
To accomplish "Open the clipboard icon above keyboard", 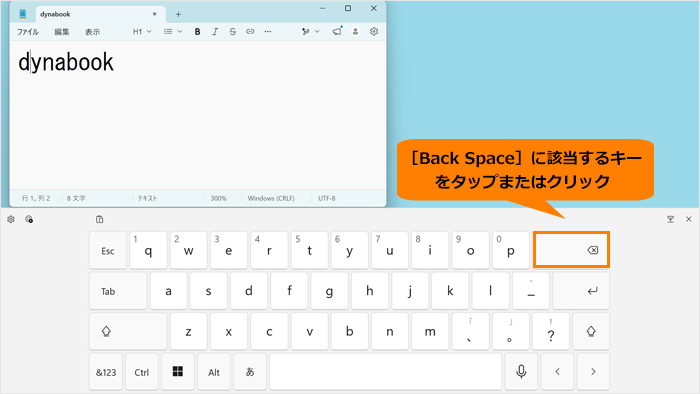I will coord(100,219).
